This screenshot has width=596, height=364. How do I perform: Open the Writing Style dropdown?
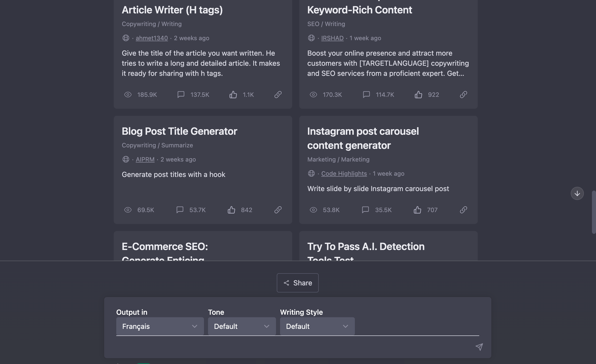point(317,326)
